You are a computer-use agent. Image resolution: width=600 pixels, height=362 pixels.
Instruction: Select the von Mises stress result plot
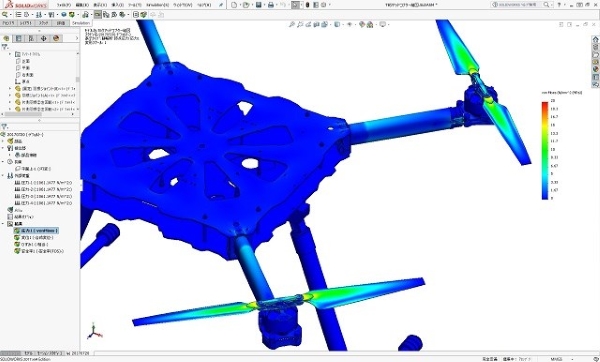36,231
